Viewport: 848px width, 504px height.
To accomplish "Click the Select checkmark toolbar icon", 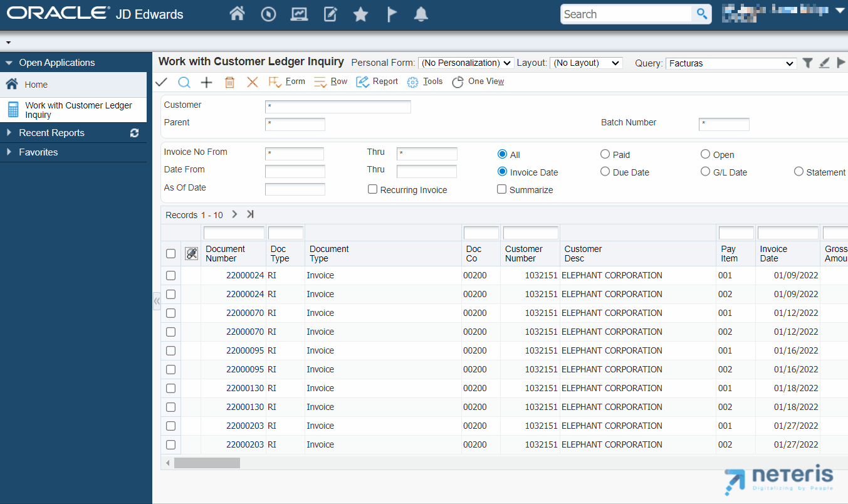I will coord(161,81).
